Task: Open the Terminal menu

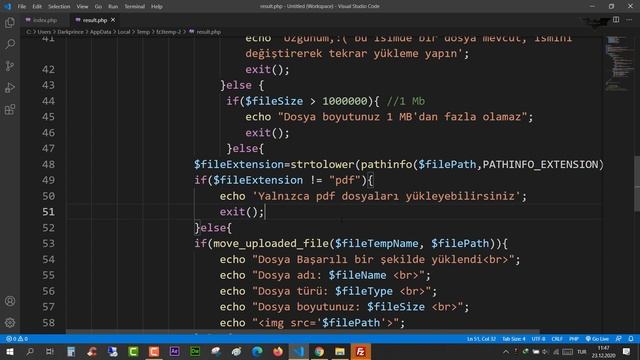Action: [134, 7]
